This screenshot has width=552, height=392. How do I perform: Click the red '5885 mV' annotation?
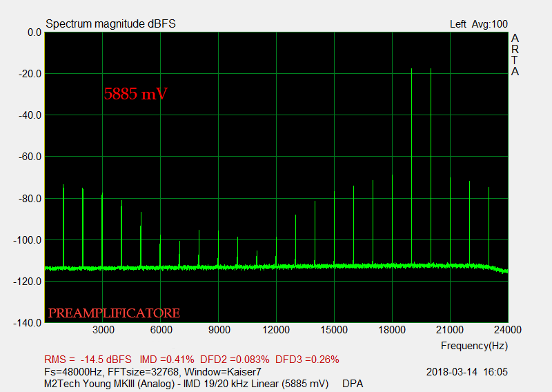point(135,94)
